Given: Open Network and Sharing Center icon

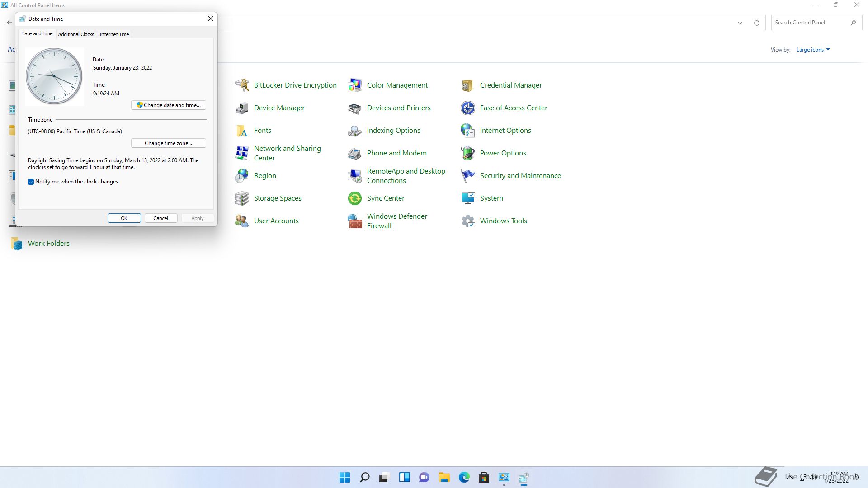Looking at the screenshot, I should point(242,153).
